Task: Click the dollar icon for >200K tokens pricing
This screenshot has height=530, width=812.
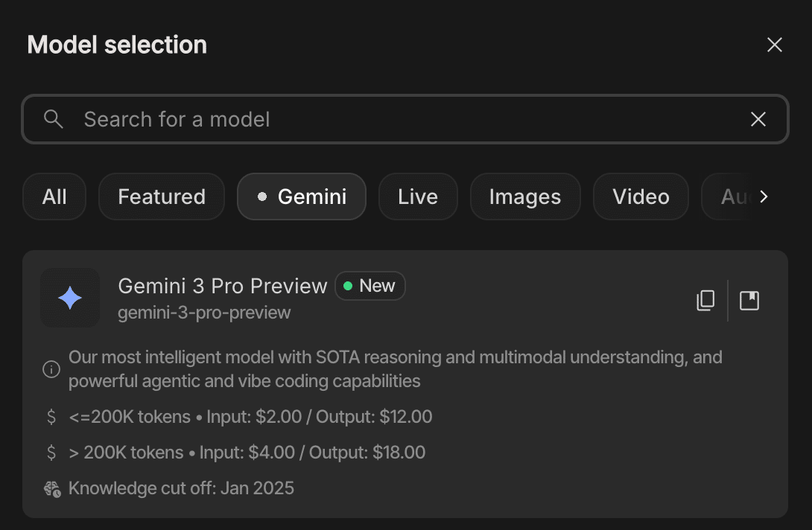Action: (x=51, y=453)
